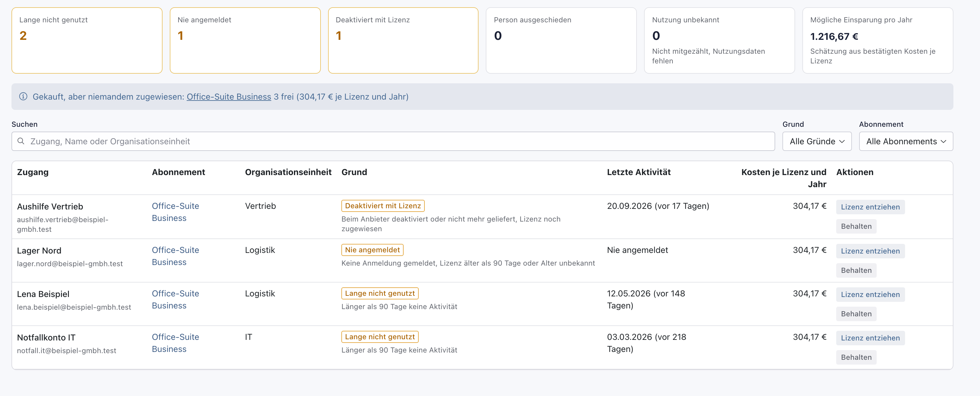The image size is (980, 396).
Task: Focus the Zugang search input field
Action: [x=393, y=141]
